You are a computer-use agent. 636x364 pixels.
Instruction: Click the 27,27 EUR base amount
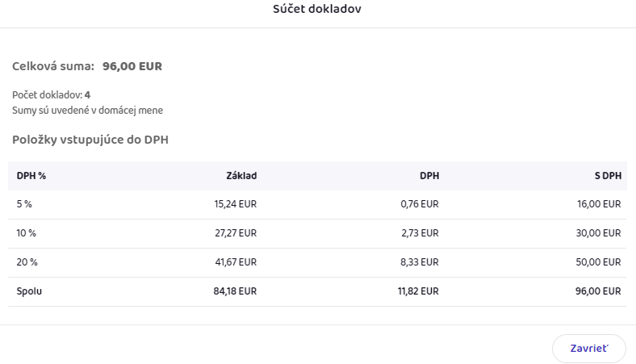(235, 233)
